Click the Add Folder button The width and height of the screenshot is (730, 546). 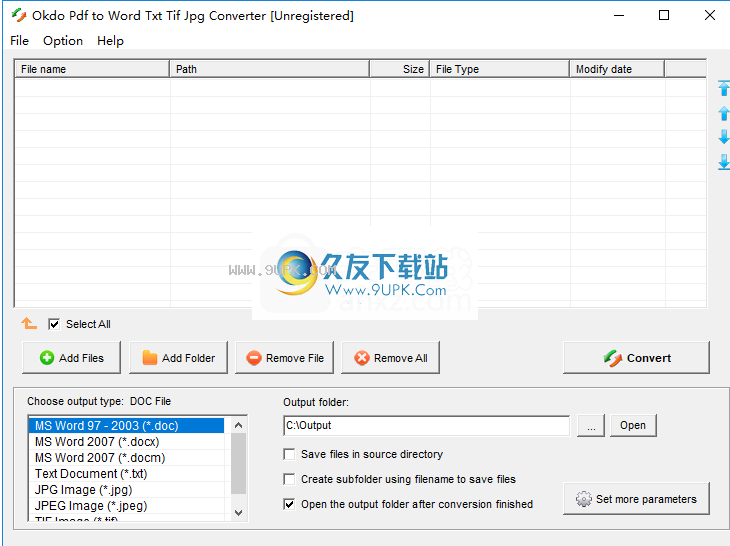178,357
